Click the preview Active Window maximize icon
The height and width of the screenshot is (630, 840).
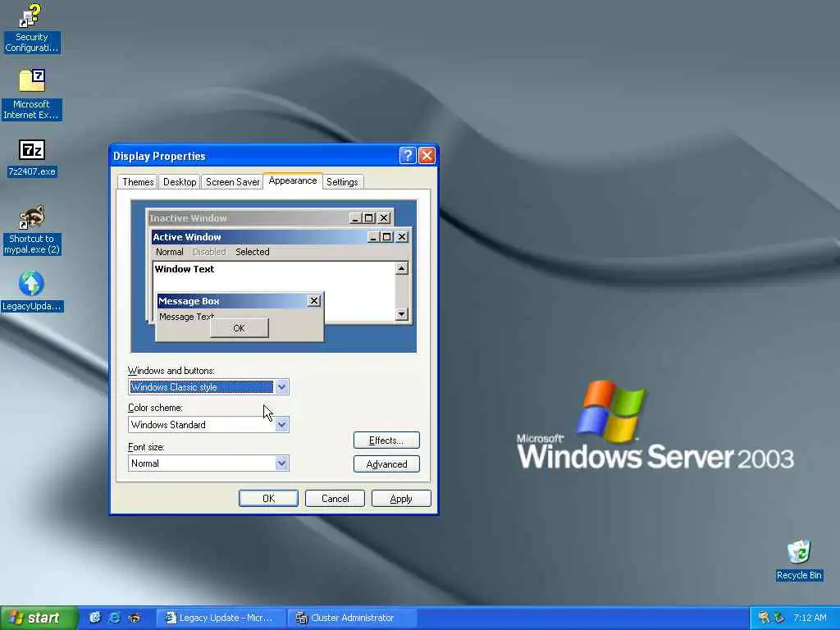point(387,237)
